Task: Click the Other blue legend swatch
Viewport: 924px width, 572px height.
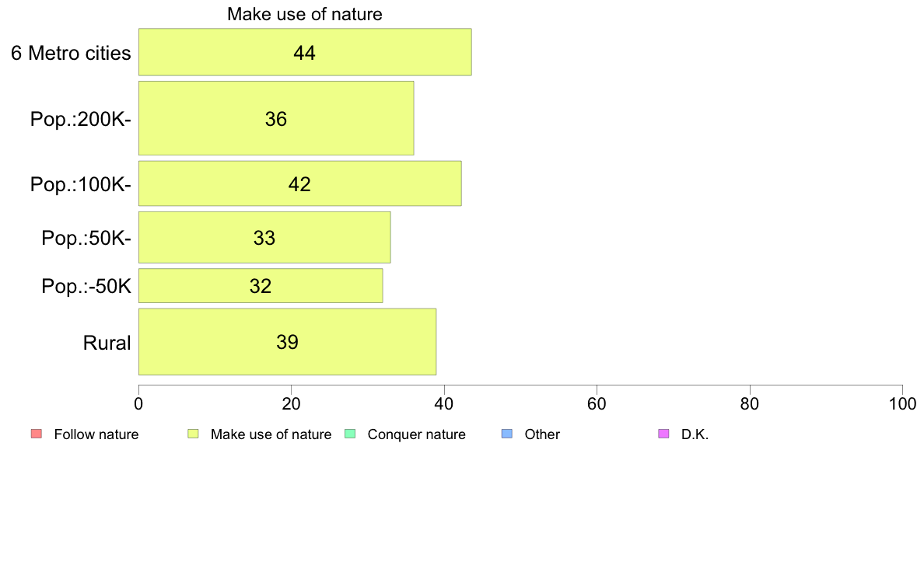Action: [x=507, y=434]
